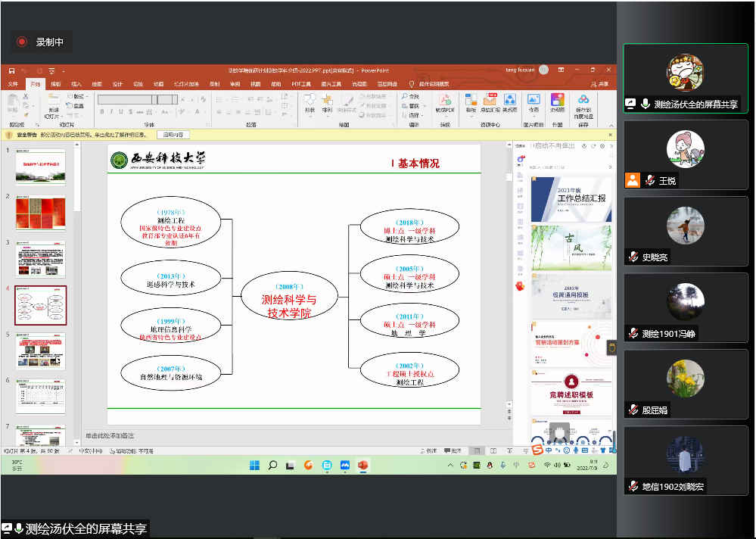The width and height of the screenshot is (756, 539).
Task: Click the Save icon in quick access toolbar
Action: [11, 70]
